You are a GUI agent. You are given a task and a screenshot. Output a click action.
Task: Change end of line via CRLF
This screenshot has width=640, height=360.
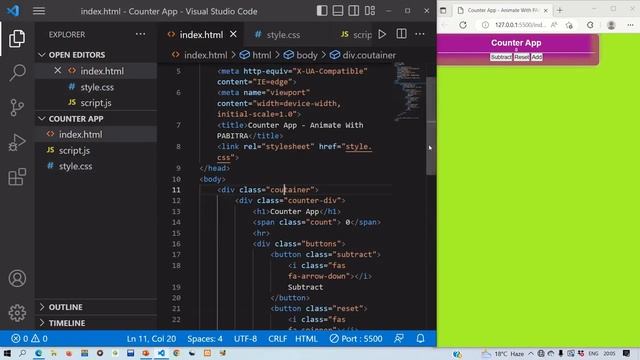click(278, 339)
